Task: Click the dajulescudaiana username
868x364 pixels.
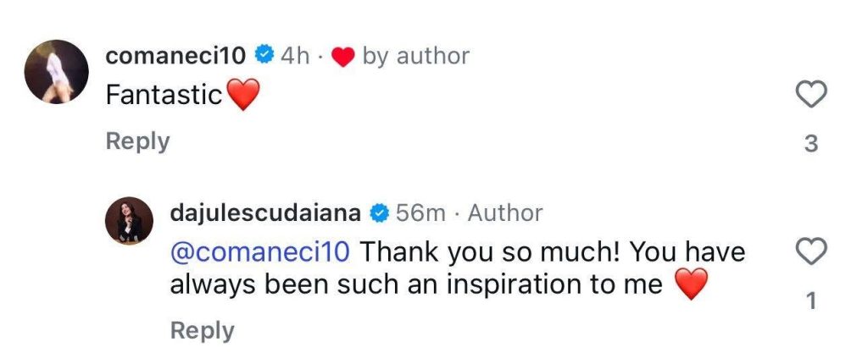Action: (x=267, y=213)
